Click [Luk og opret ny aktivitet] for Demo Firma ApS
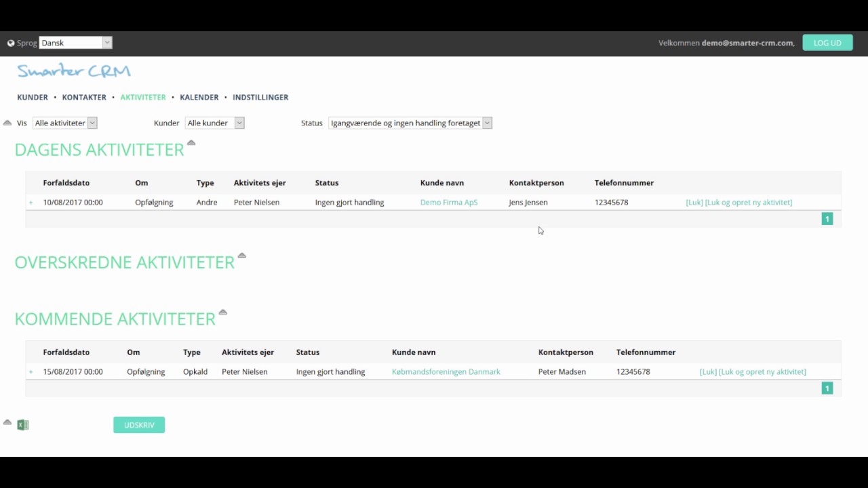The image size is (868, 488). [749, 202]
